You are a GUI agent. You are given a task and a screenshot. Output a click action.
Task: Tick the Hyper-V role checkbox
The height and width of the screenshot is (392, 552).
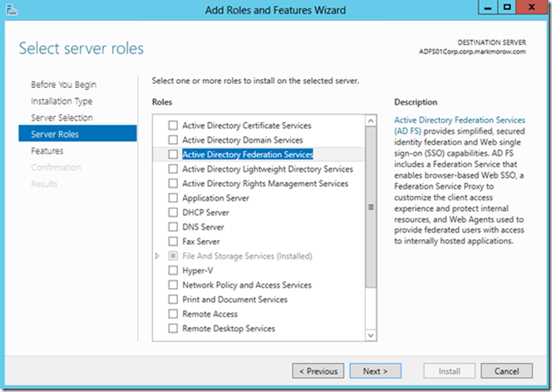[x=173, y=271]
